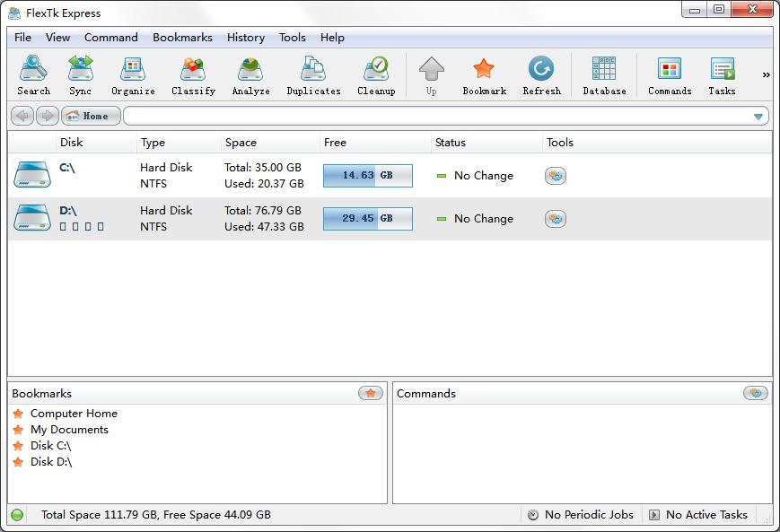Click the Cleanup toolbar icon
This screenshot has height=532, width=780.
coord(376,75)
